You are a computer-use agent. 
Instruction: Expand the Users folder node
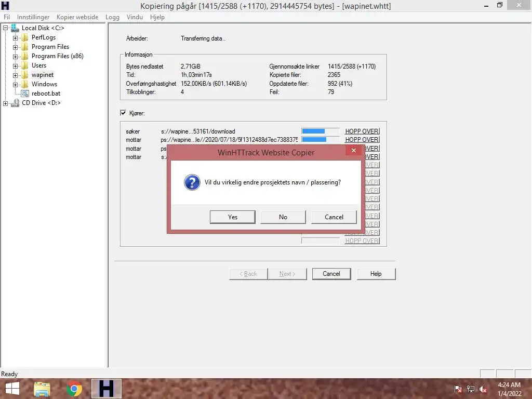pos(15,66)
